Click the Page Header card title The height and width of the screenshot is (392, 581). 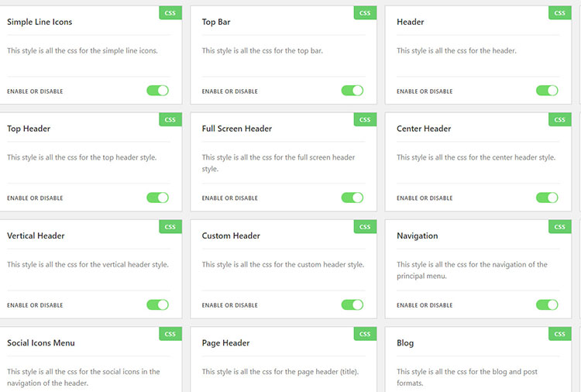coord(225,342)
